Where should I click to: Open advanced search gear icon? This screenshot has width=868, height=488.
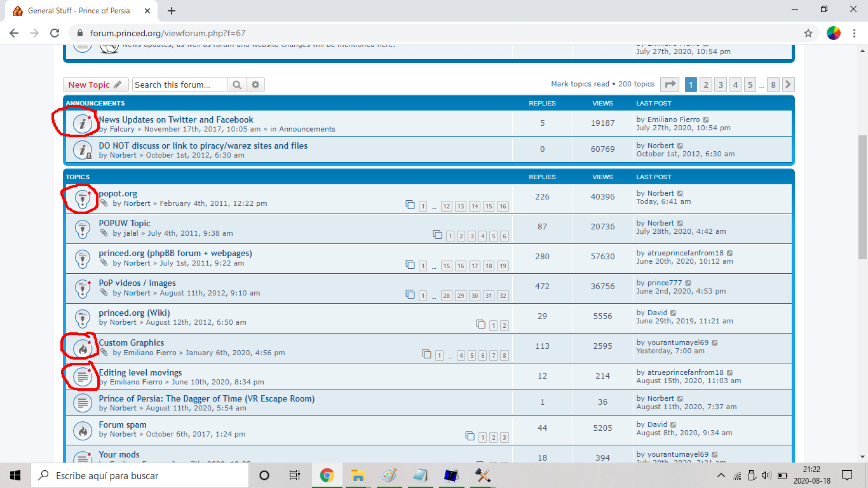point(255,85)
